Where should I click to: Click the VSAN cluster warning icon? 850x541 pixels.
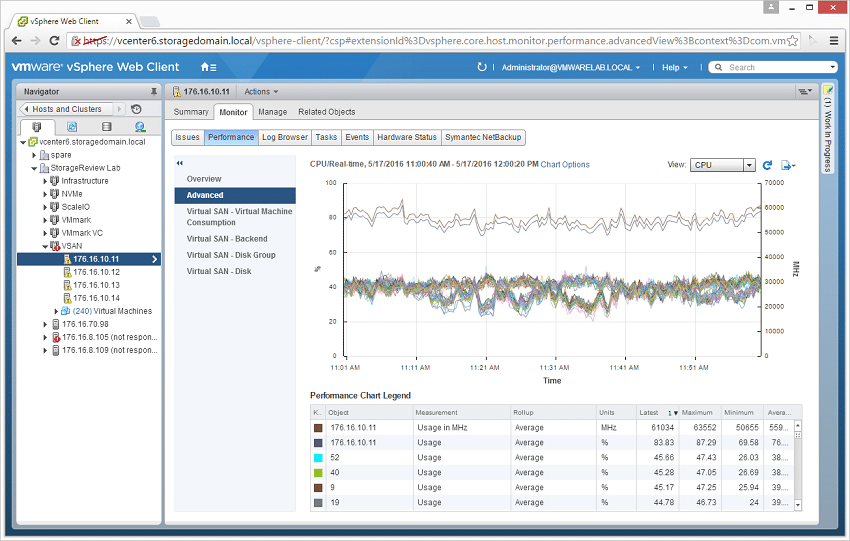[55, 246]
